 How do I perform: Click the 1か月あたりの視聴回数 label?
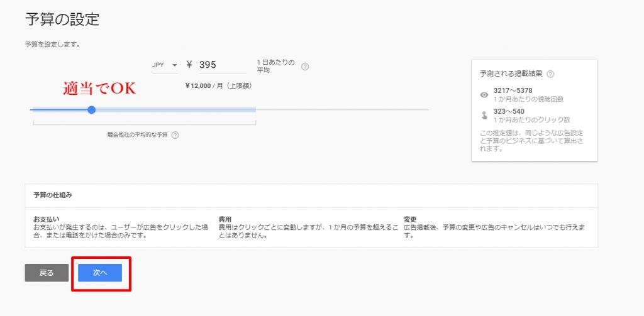528,99
